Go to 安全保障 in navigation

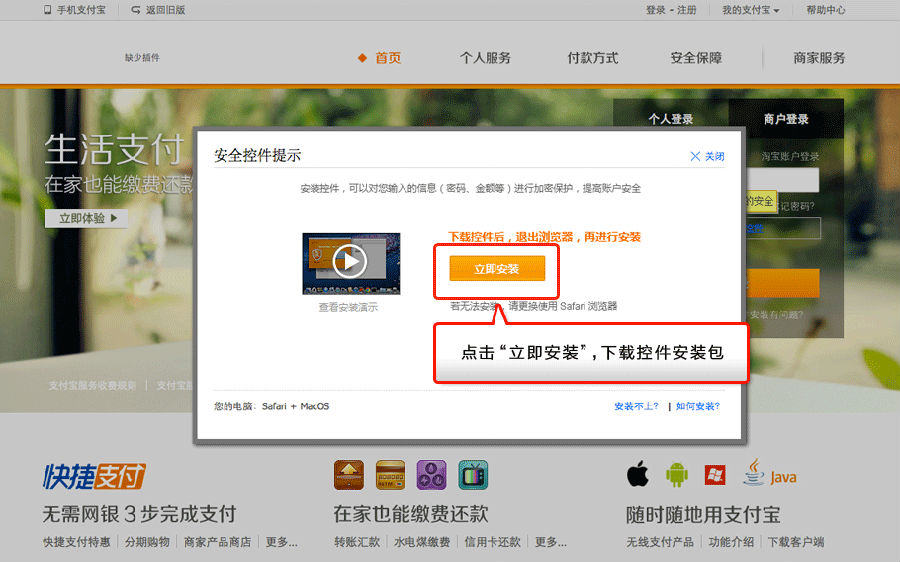click(696, 58)
